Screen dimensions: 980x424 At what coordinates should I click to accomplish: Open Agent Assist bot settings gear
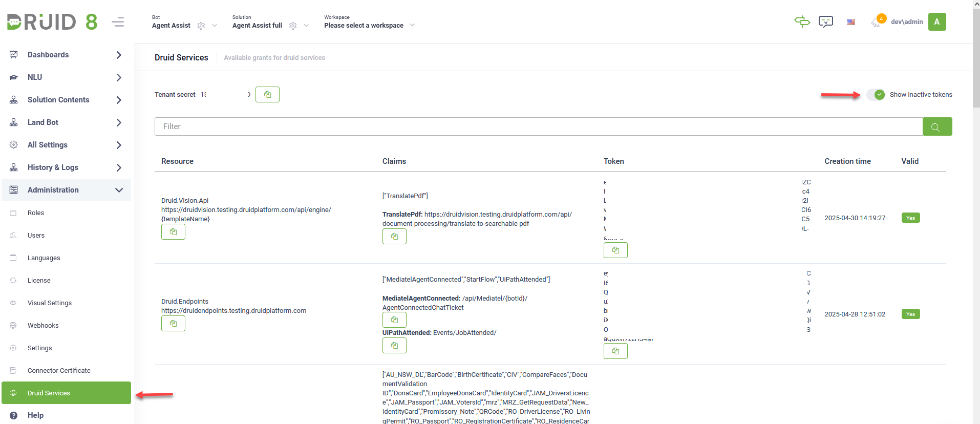tap(201, 26)
